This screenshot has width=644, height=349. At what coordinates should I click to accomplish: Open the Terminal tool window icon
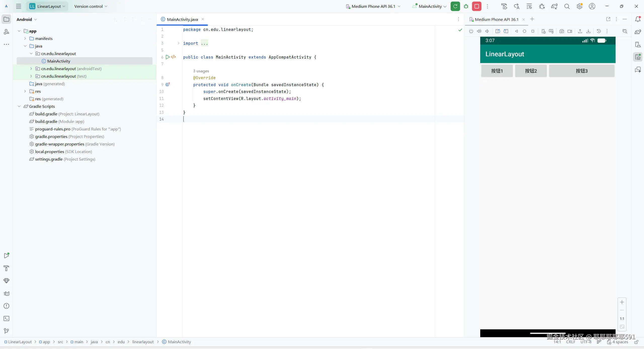[7, 319]
